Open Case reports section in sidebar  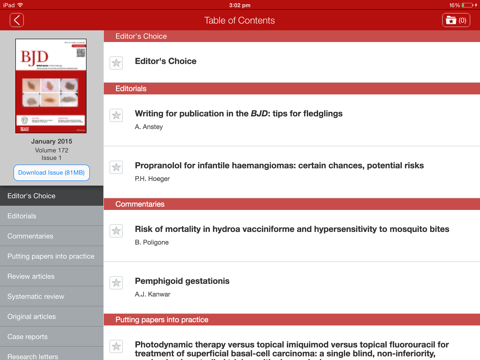(52, 337)
